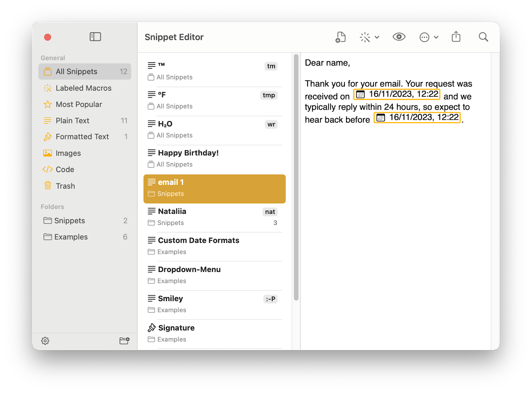Click the first date macro after received on
532x393 pixels.
click(397, 94)
